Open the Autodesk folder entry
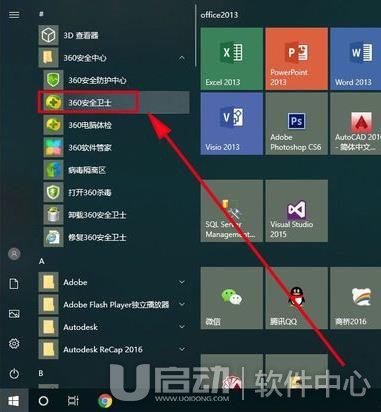Image resolution: width=381 pixels, height=412 pixels. pos(113,327)
